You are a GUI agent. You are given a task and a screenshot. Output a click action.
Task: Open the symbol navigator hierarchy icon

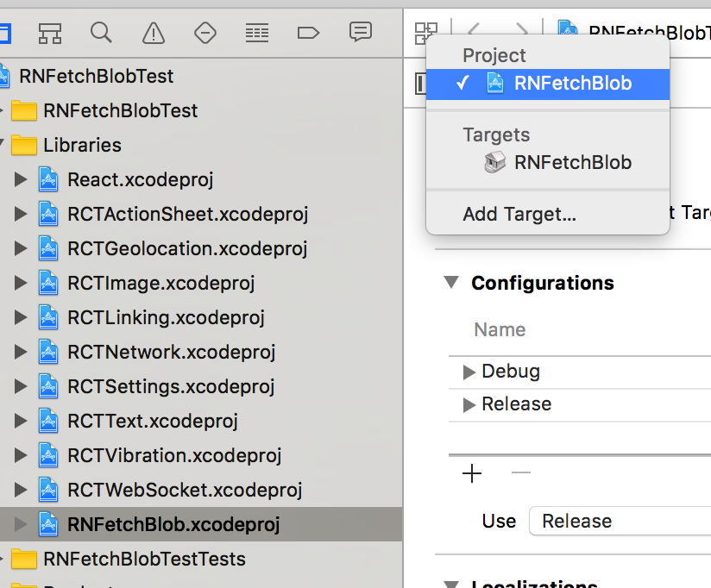50,33
